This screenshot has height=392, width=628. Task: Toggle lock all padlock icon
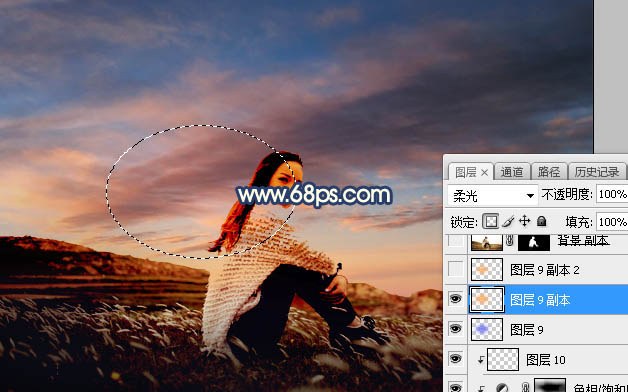(x=541, y=221)
